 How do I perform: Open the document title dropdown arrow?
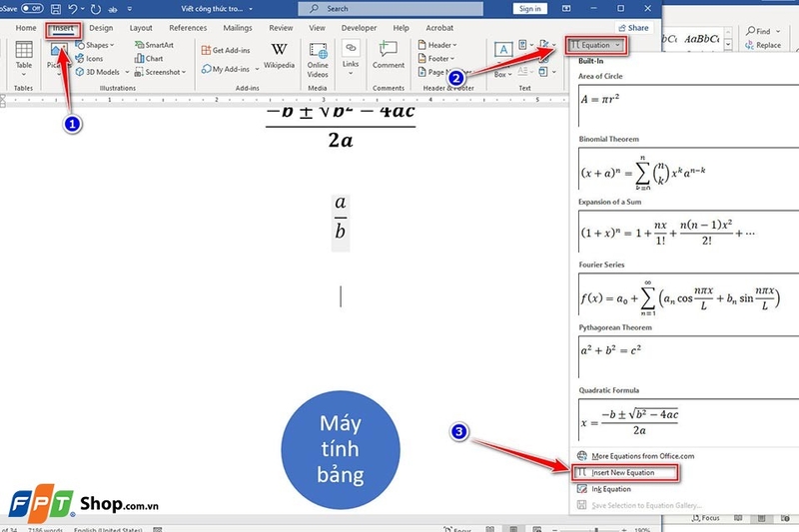251,9
